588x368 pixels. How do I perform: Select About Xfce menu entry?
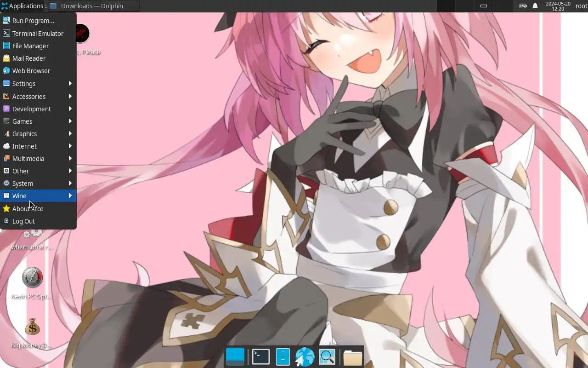[x=38, y=209]
